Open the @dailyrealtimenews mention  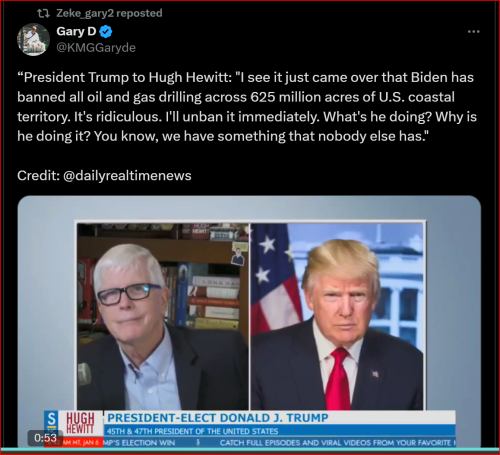(x=127, y=176)
